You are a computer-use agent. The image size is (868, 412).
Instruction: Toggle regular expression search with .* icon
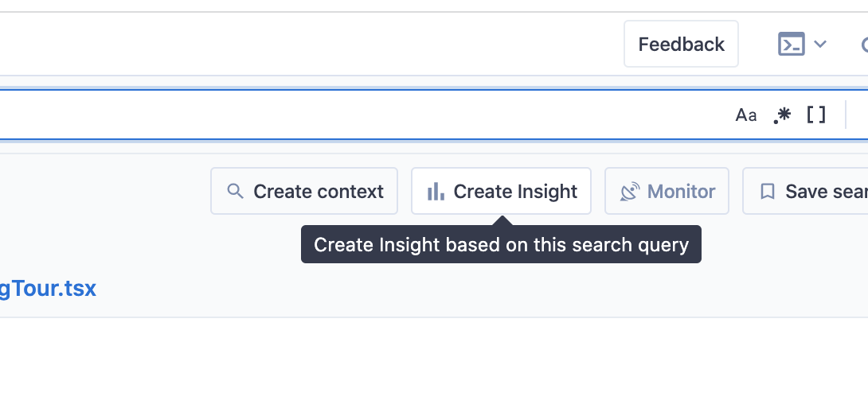tap(782, 115)
